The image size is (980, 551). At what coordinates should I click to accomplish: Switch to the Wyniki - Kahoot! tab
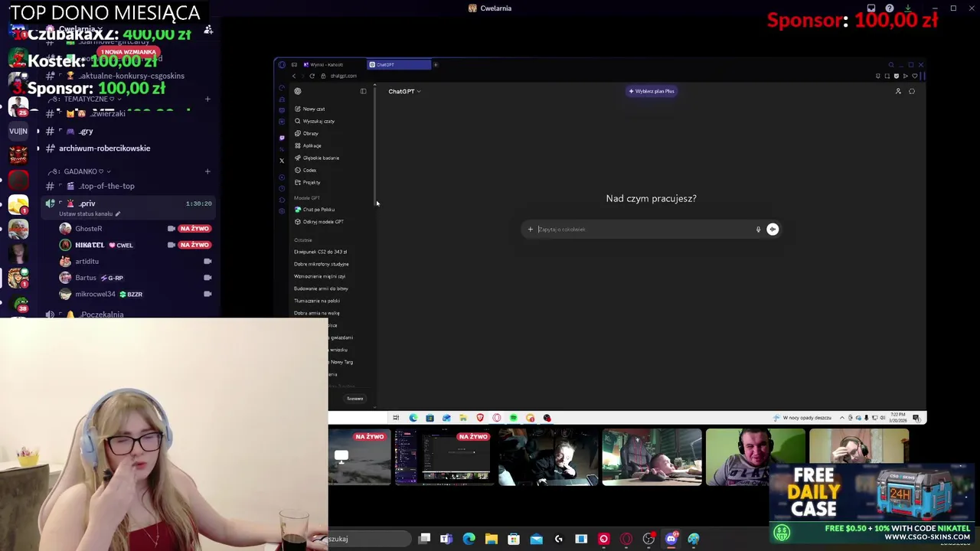pos(324,64)
